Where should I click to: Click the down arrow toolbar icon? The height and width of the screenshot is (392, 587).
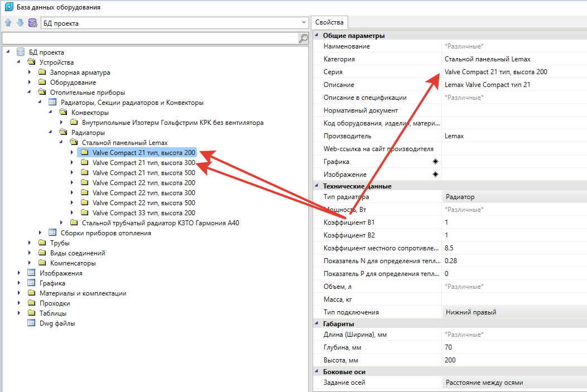[x=20, y=23]
